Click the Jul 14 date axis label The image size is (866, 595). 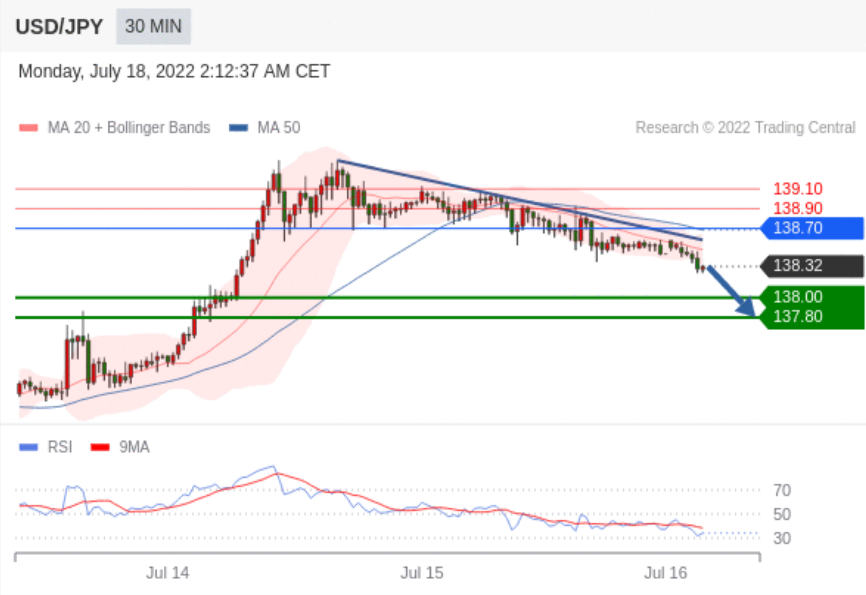[167, 573]
